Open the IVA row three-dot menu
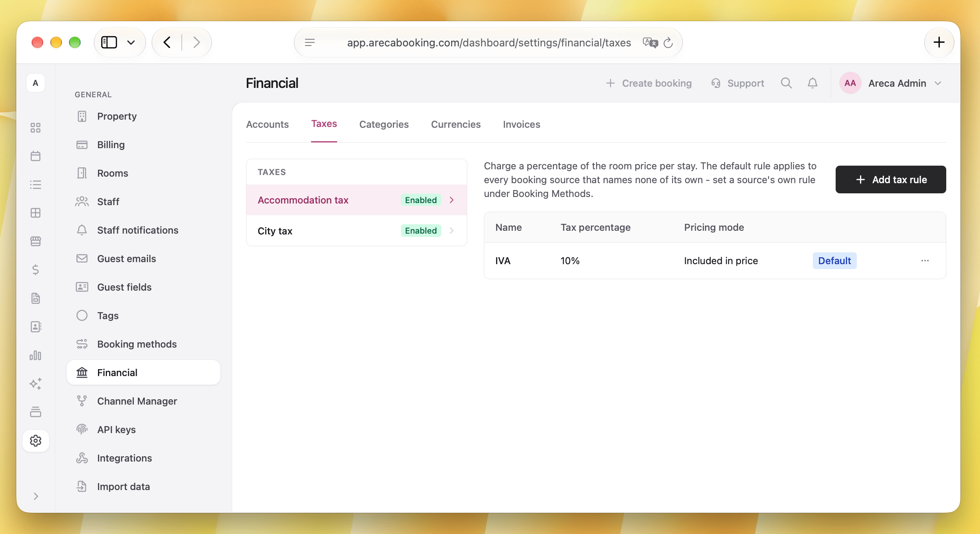Screen dimensions: 980x534 [x=925, y=260]
